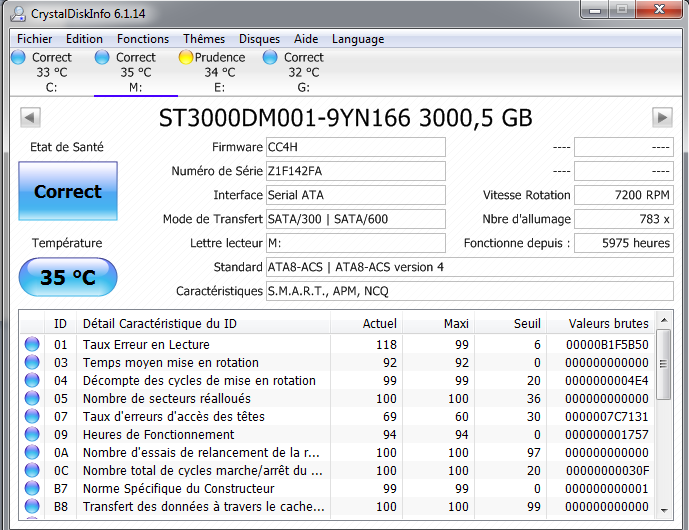Click status icon for ID 05
The height and width of the screenshot is (530, 689).
[x=32, y=398]
